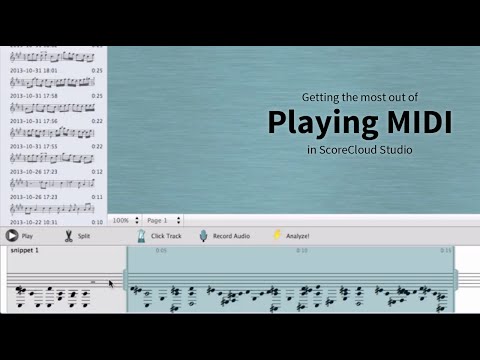Screen dimensions: 480x360
Task: Click the lightning bolt Analyze! icon
Action: pos(277,235)
